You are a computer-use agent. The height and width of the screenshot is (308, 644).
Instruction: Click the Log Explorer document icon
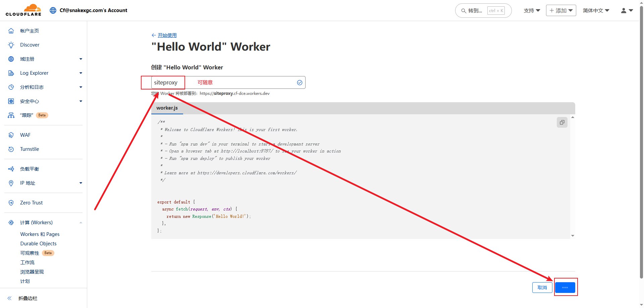[x=11, y=73]
